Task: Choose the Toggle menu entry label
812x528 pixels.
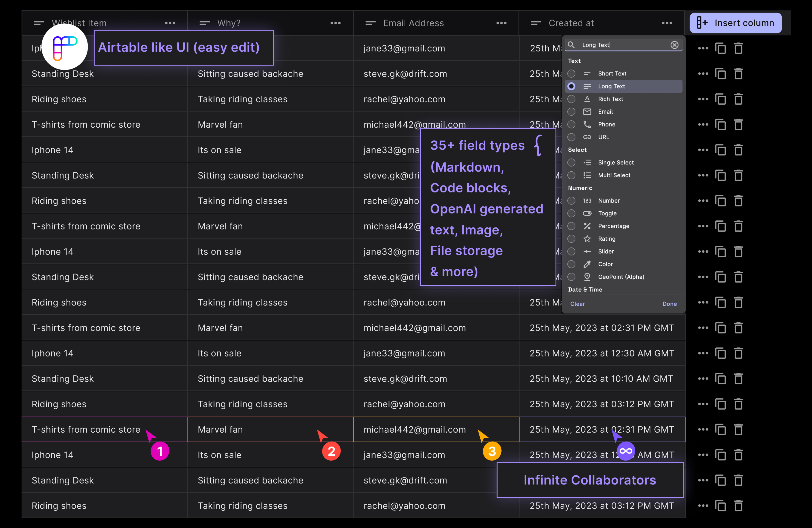Action: pos(607,213)
